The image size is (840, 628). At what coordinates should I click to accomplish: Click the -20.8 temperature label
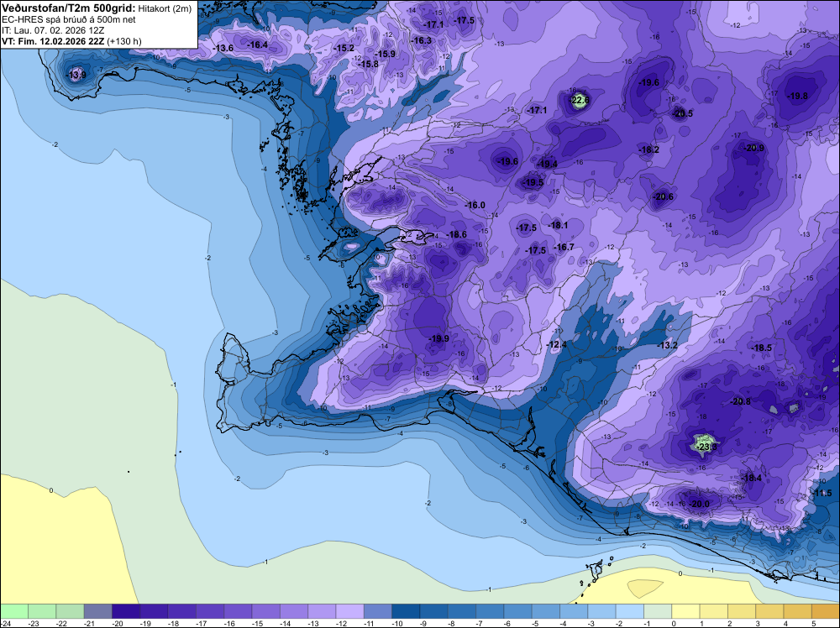pos(740,401)
